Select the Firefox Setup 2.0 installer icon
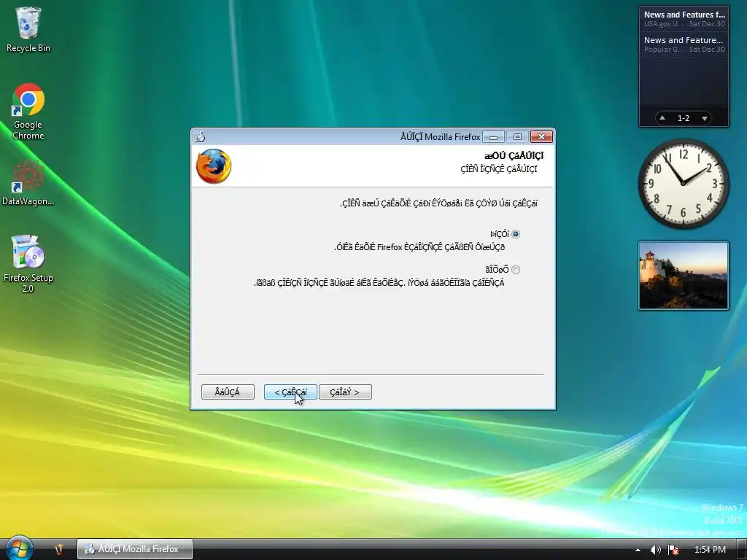Viewport: 747px width, 560px height. coord(28,263)
